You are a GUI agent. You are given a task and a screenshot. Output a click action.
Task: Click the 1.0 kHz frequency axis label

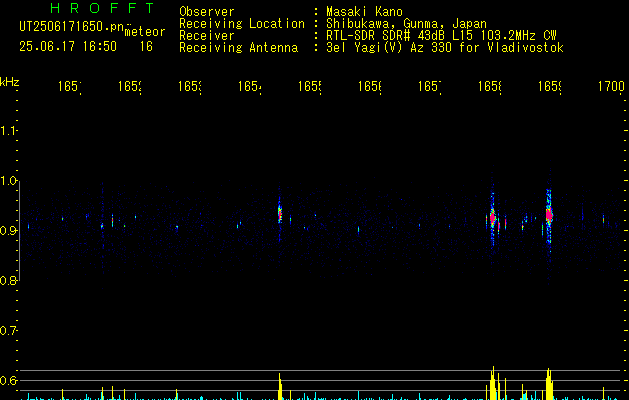[8, 181]
